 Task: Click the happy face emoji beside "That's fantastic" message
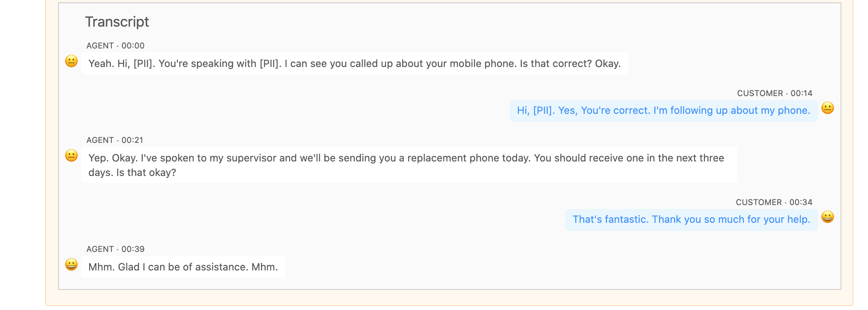827,217
